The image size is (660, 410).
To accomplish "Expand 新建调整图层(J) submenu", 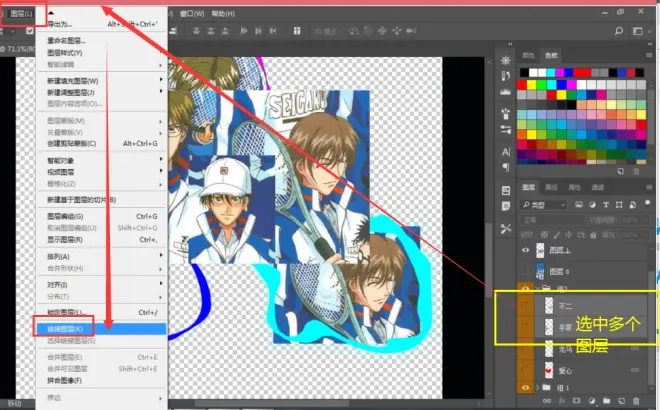I will tap(101, 92).
